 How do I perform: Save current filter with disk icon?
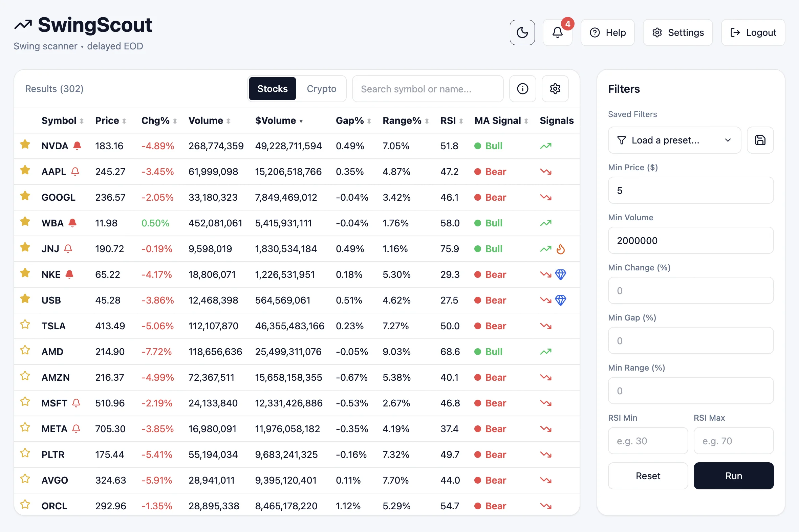pyautogui.click(x=760, y=140)
